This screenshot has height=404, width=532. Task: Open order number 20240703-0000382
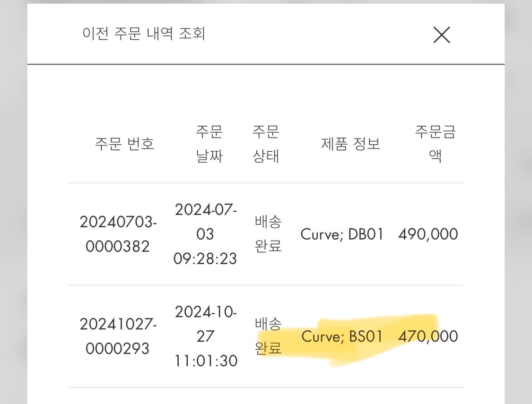[x=117, y=233]
